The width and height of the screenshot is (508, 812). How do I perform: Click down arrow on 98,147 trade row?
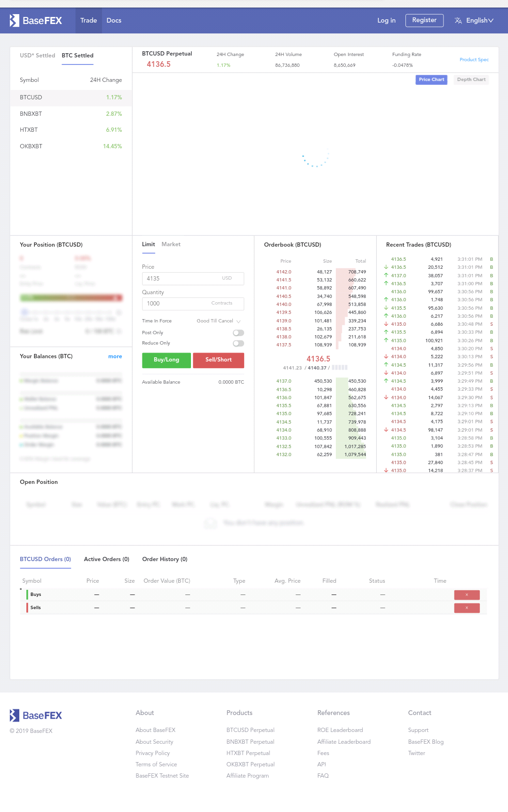tap(386, 430)
